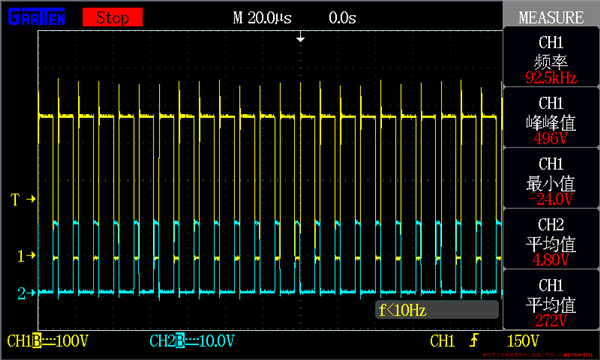Click the CH1 coupling B icon
This screenshot has width=600, height=360.
[37, 340]
